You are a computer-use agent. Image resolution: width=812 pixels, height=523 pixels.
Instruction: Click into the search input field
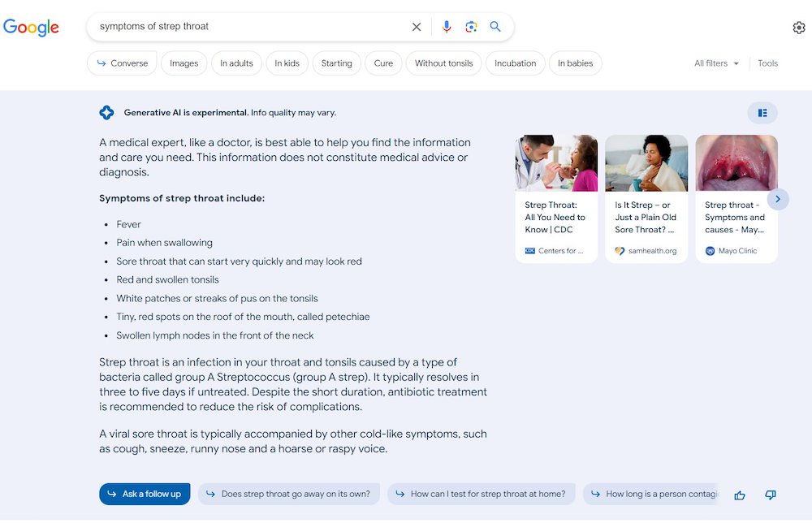(x=244, y=27)
